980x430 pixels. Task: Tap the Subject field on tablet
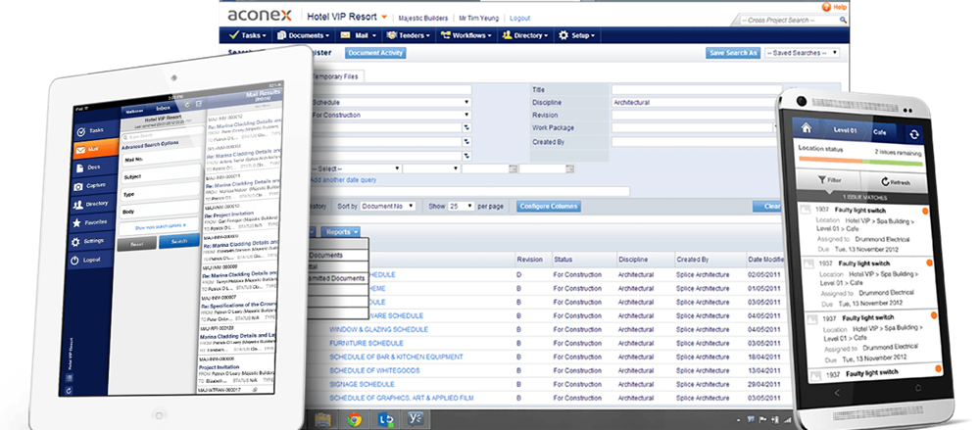point(162,176)
